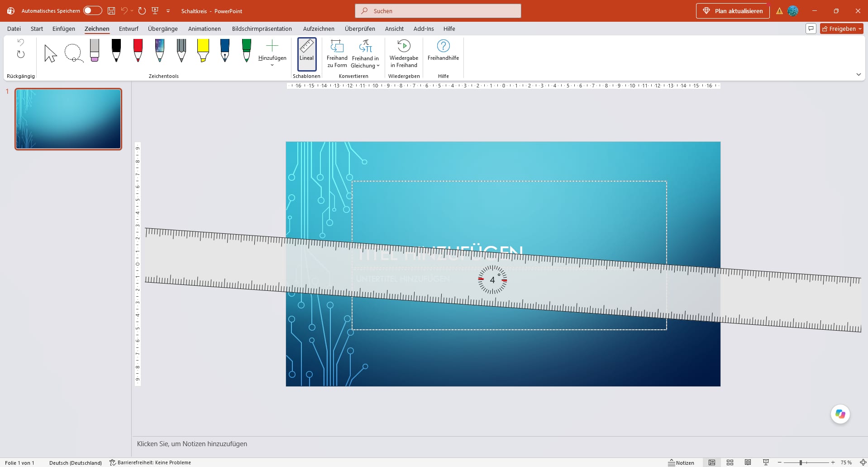Convert ink with Freihand zu Form
The image size is (868, 467).
pos(337,54)
